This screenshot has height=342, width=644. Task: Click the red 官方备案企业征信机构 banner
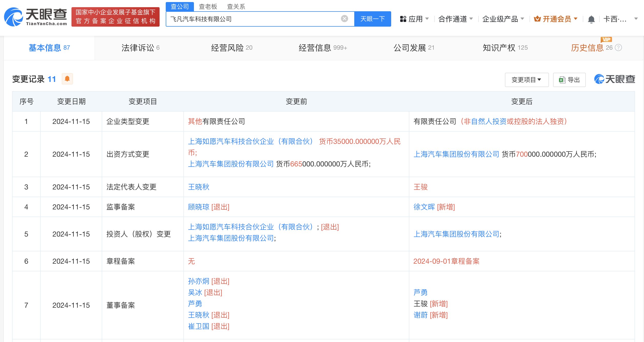tap(116, 17)
